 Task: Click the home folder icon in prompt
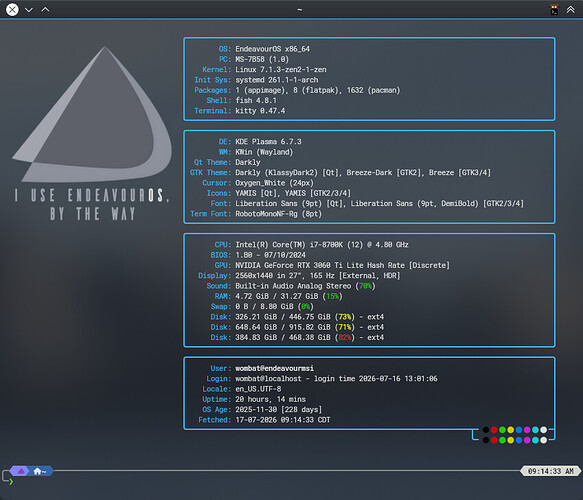[37, 471]
